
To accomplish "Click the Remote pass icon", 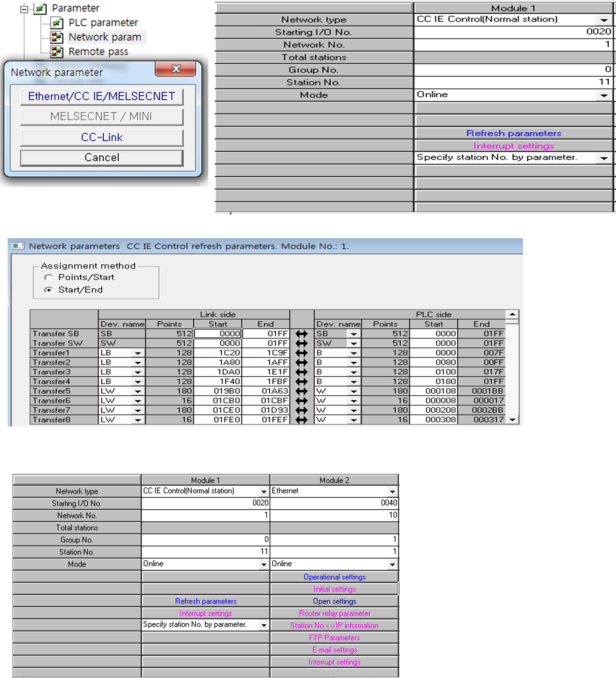I will point(56,52).
